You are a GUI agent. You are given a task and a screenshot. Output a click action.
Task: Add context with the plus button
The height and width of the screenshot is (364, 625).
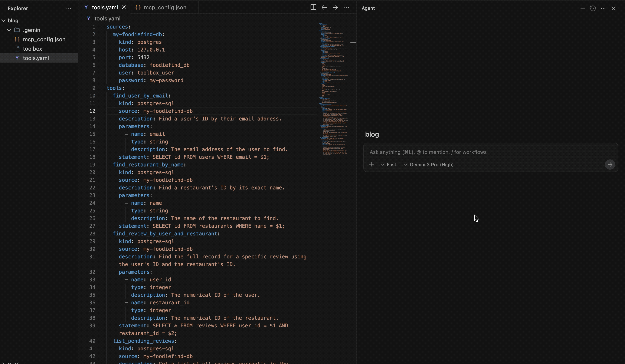[x=372, y=165]
